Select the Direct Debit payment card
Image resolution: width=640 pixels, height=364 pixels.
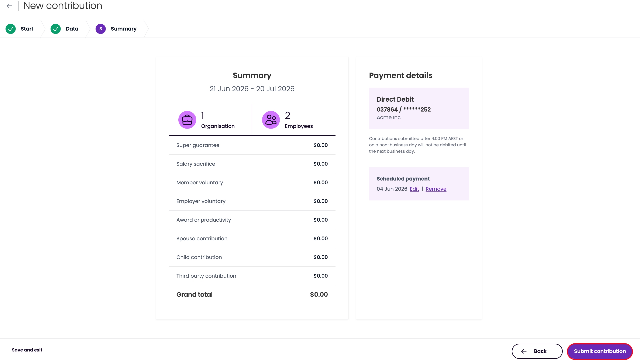(419, 108)
